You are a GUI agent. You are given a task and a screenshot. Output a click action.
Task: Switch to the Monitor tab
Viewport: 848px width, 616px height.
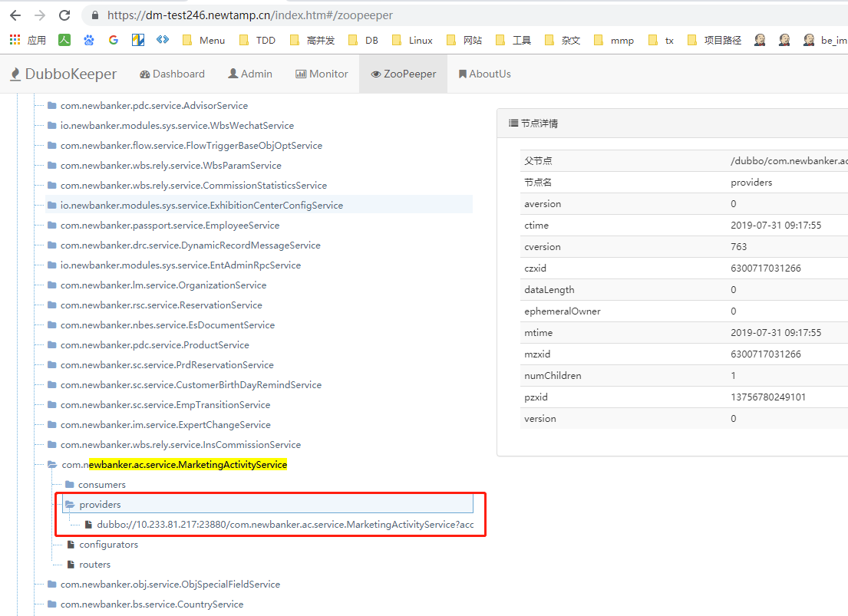pos(322,74)
